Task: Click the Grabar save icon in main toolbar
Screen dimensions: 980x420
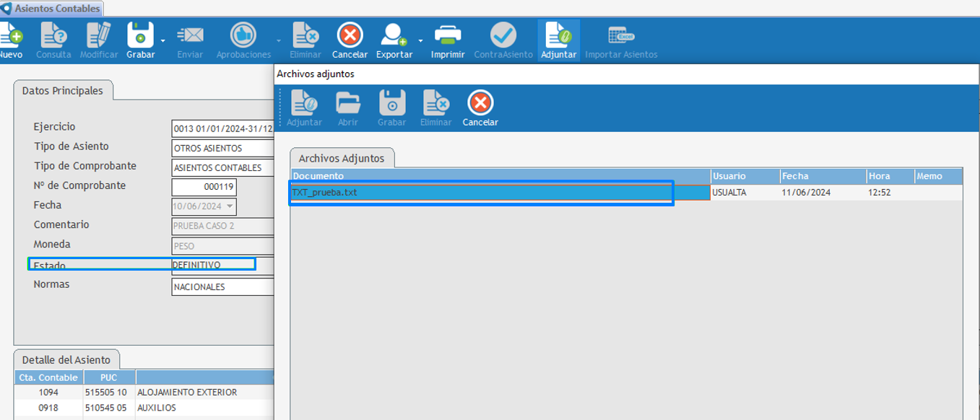Action: pos(140,36)
